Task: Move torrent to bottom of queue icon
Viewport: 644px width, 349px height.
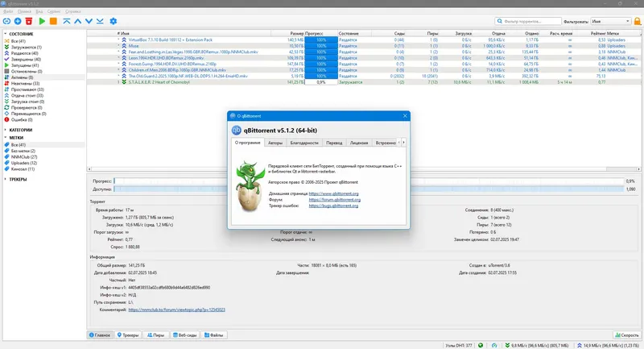Action: pos(100,21)
